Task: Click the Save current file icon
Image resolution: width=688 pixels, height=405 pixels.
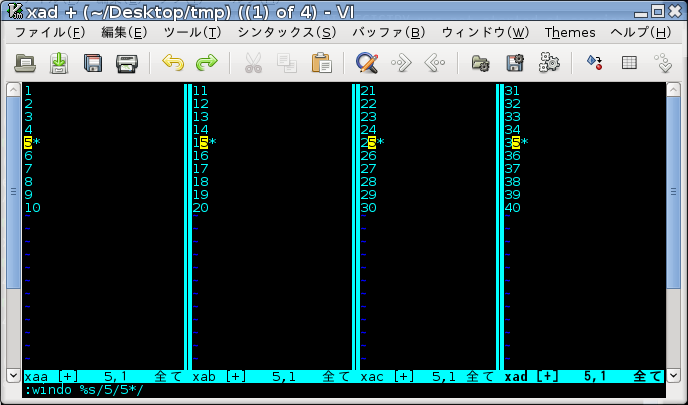Action: 59,63
